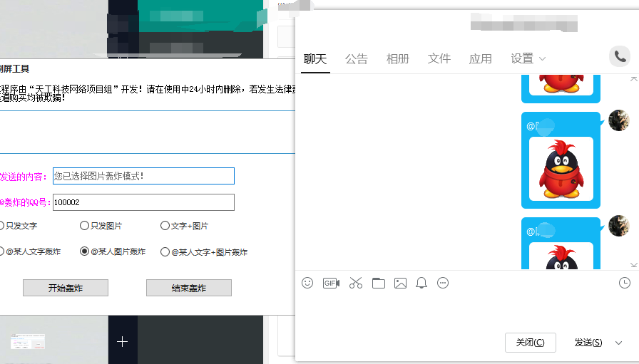Click the 开始轰炸 button

click(x=66, y=288)
